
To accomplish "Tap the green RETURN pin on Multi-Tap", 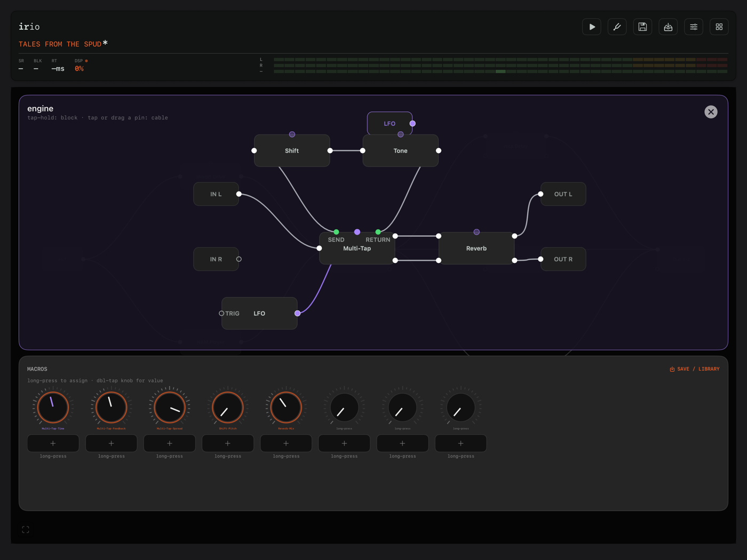I will pos(378,232).
